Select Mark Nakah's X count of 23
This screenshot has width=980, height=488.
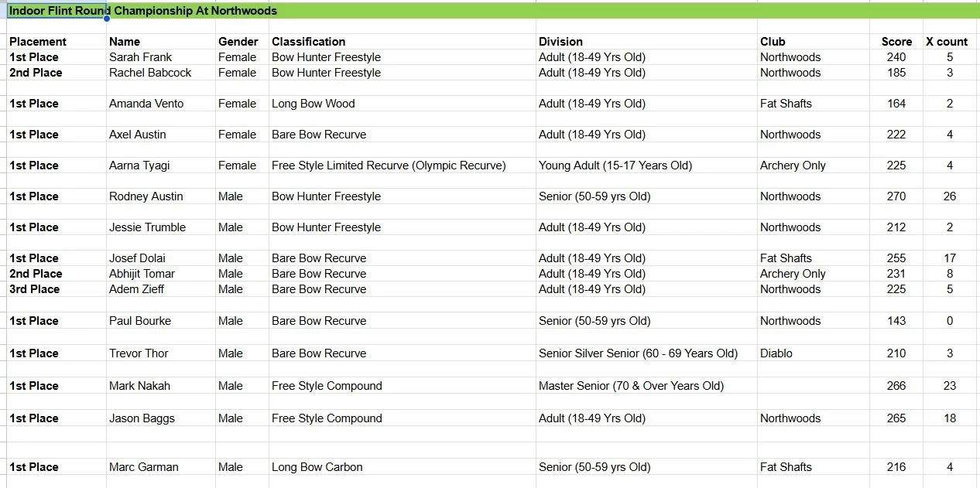pyautogui.click(x=949, y=386)
